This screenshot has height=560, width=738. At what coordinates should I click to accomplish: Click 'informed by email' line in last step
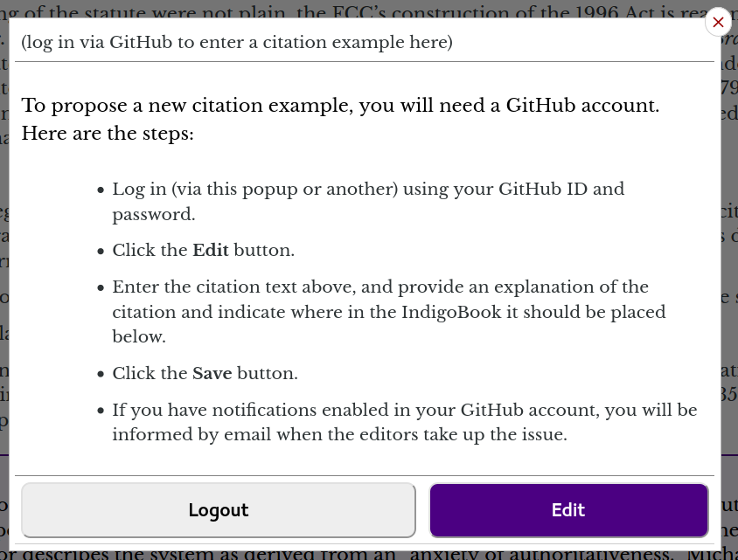coord(339,434)
